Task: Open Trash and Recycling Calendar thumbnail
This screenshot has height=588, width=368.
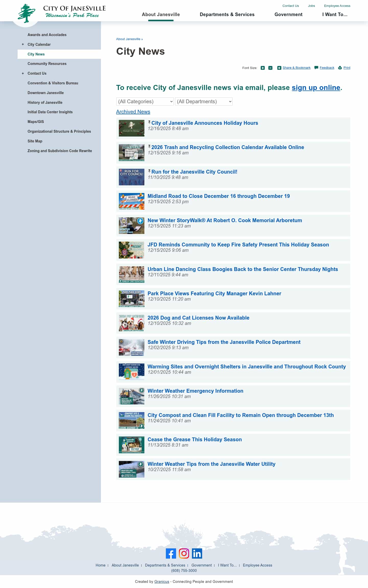Action: pos(131,153)
